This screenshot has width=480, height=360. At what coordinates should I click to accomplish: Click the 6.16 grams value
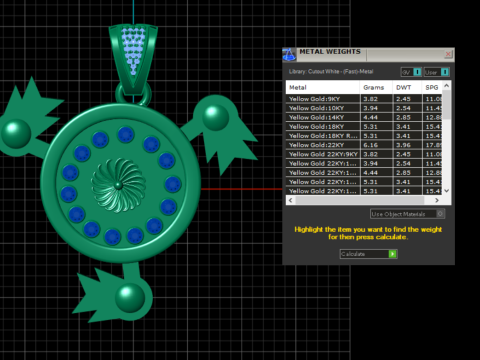pos(370,145)
